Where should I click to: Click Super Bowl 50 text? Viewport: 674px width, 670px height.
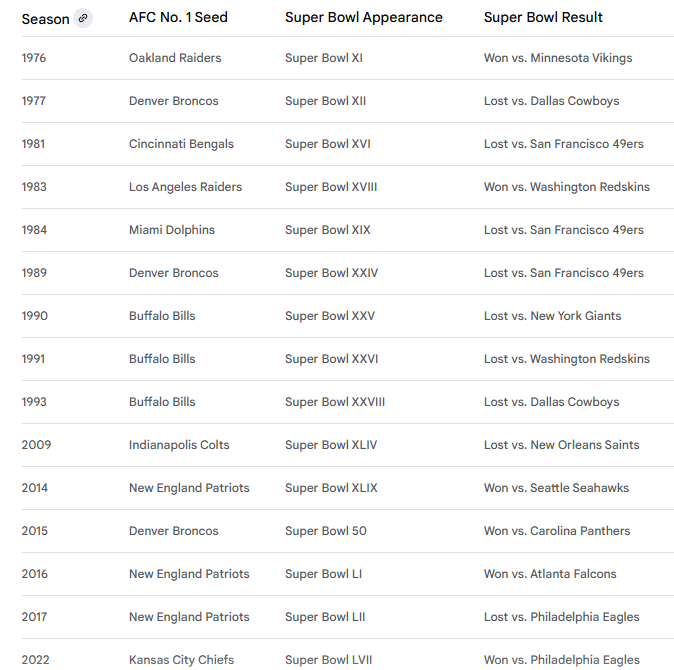325,531
